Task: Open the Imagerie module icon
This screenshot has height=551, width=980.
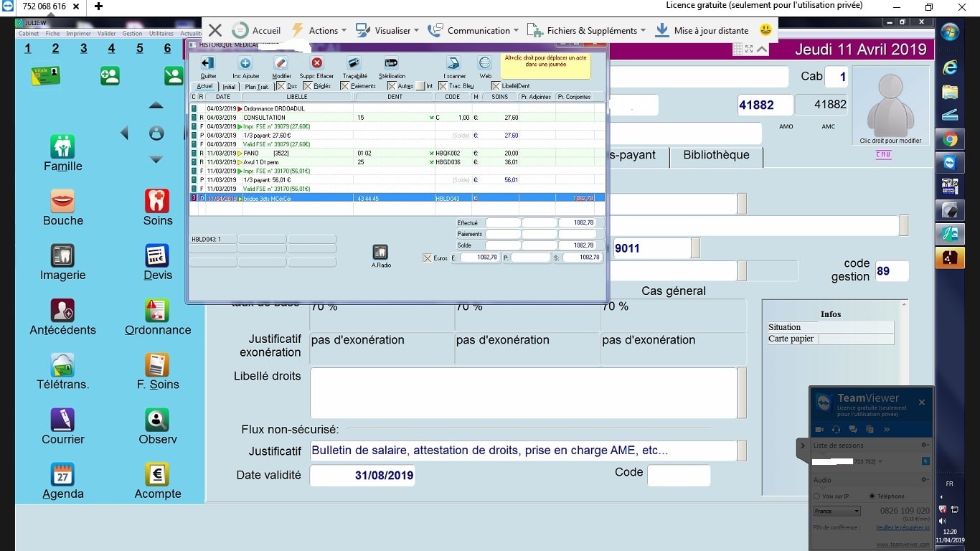Action: pyautogui.click(x=63, y=255)
